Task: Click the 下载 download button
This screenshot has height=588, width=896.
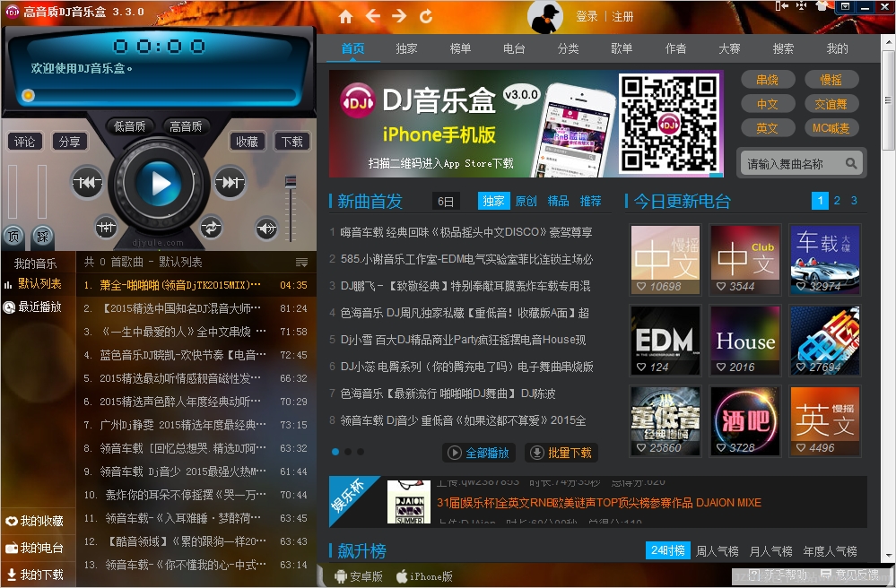Action: click(292, 142)
